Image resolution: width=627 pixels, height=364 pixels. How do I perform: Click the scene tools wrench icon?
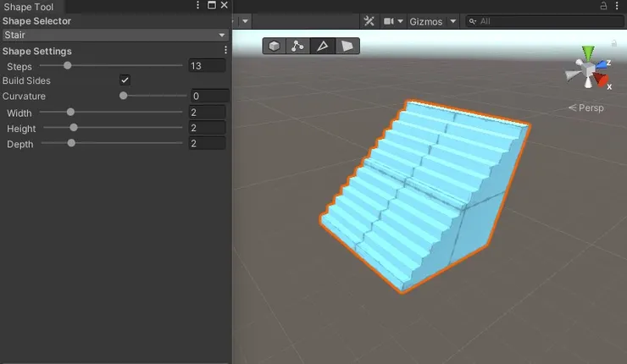point(369,21)
